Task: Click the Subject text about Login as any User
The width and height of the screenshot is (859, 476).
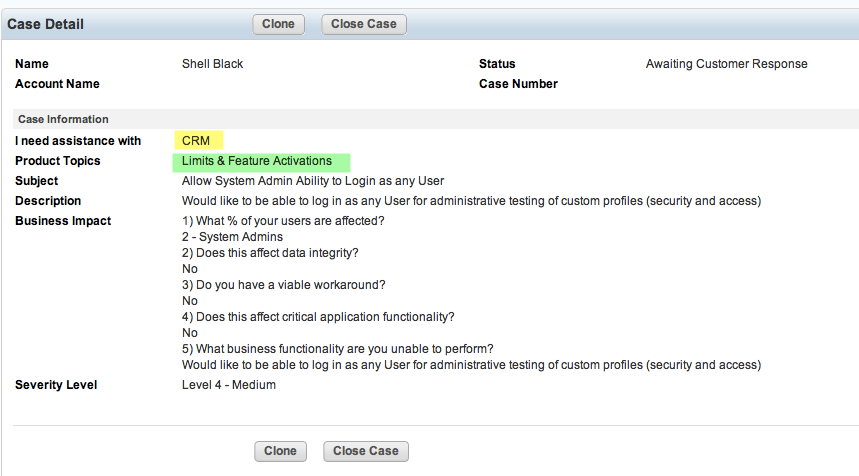Action: pos(313,181)
